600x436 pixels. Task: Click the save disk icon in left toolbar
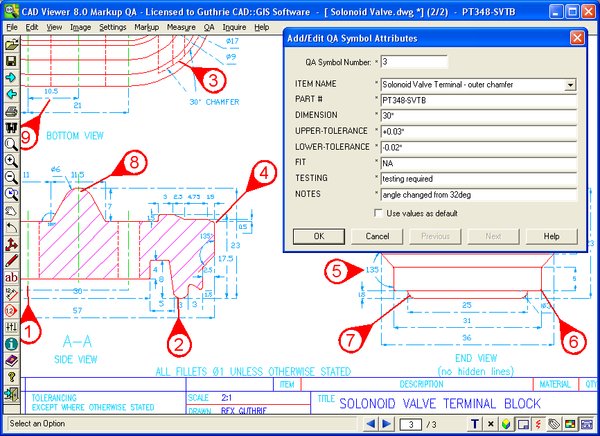click(x=10, y=60)
